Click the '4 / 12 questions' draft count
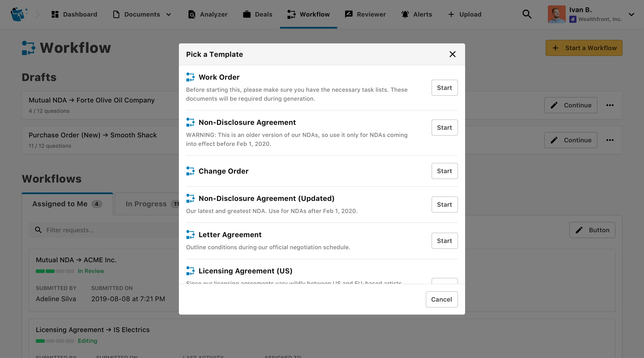The image size is (644, 358). (49, 111)
